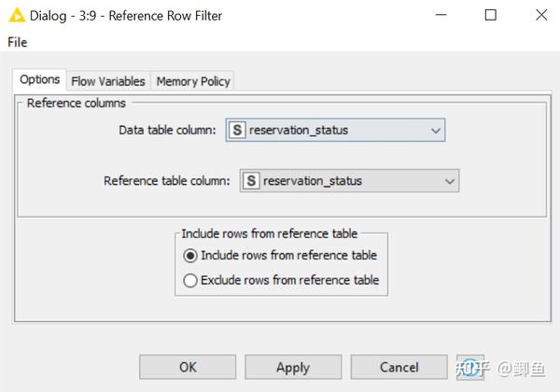Open the Data table column combo box
Screen dimensions: 560x392
point(335,131)
